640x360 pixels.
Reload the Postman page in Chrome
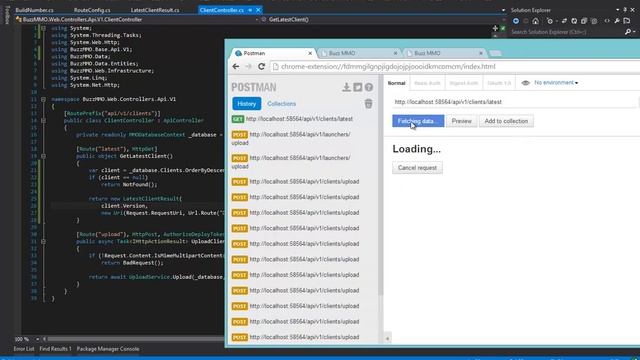[x=261, y=67]
